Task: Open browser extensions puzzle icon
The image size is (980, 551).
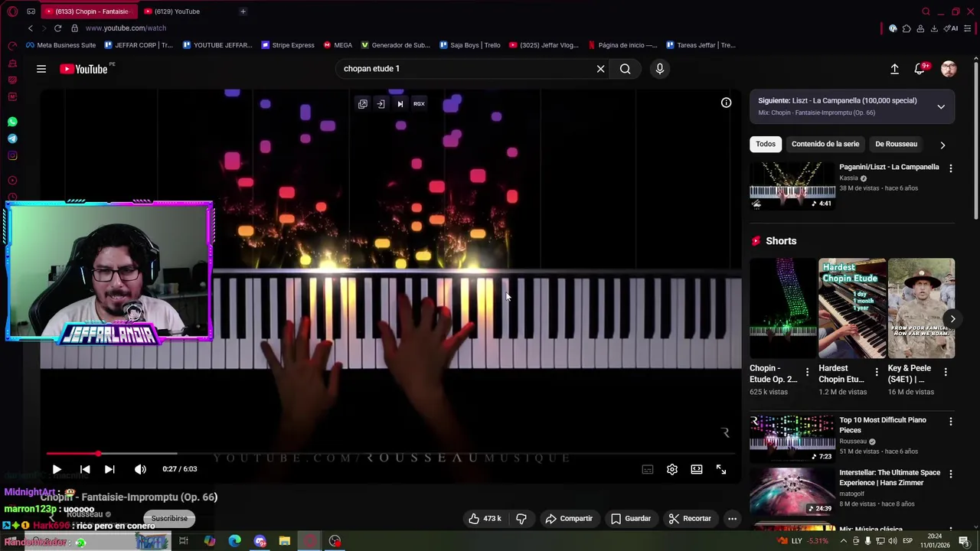Action: 906,28
